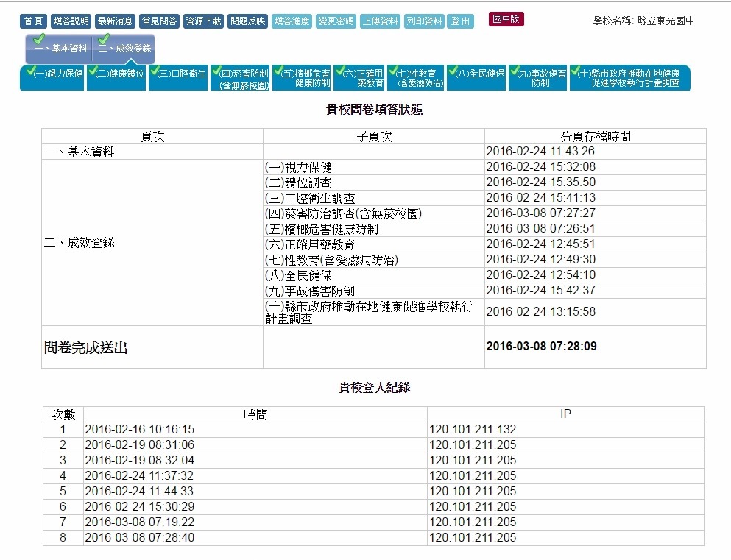Screen dimensions: 731x560
Task: Select table row 一、基本資料
Action: pos(374,152)
